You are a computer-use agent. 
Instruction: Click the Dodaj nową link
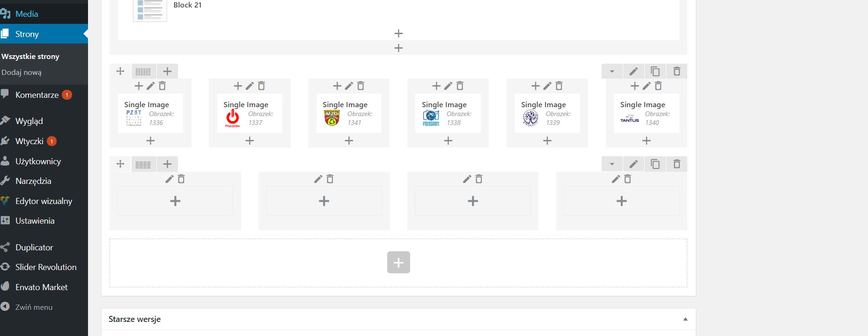(22, 73)
